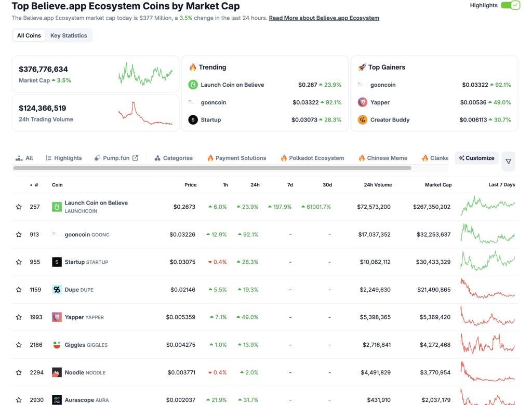The width and height of the screenshot is (532, 405).
Task: Click the Startup coin logo
Action: click(x=57, y=262)
